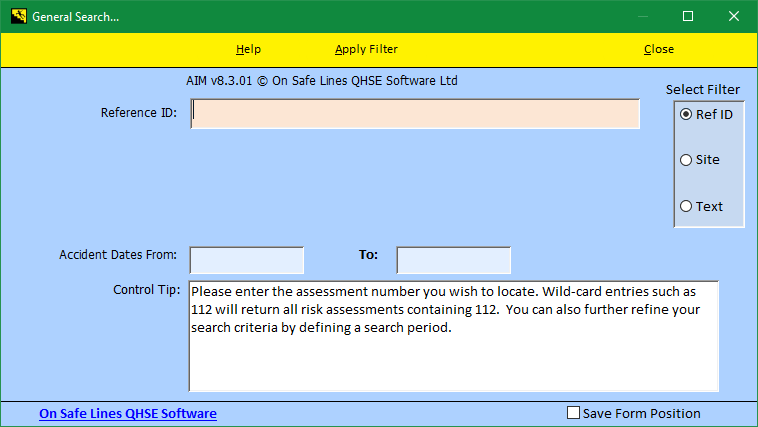This screenshot has width=758, height=427.
Task: Open the Help menu
Action: pyautogui.click(x=248, y=49)
